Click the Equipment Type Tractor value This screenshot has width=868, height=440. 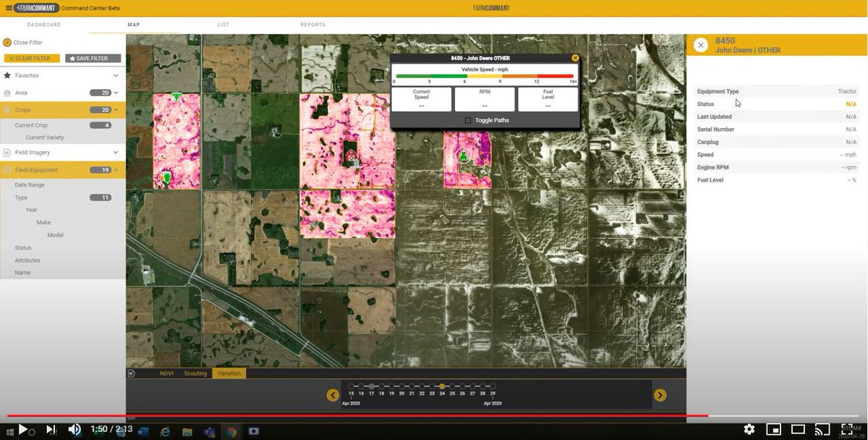click(x=847, y=92)
